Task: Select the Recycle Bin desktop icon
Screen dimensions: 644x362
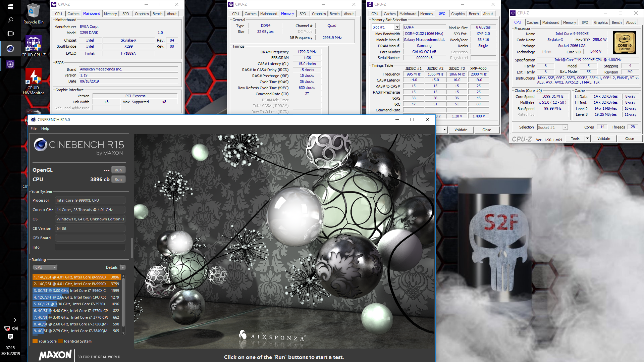Action: point(33,13)
